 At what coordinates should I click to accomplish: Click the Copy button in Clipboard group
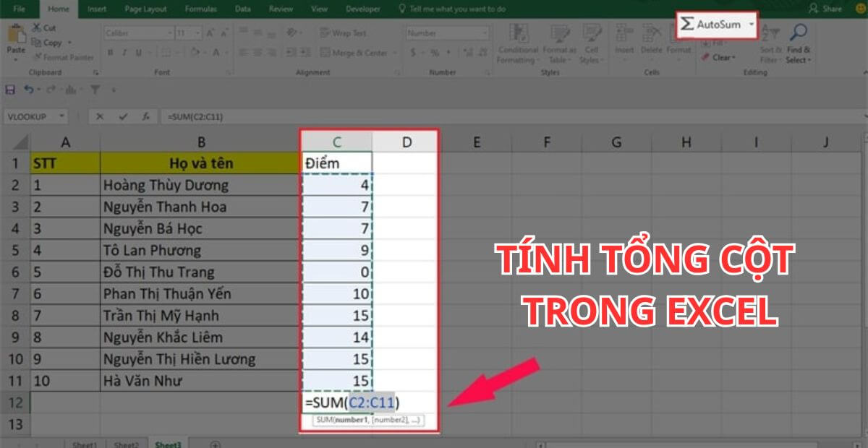coord(48,43)
